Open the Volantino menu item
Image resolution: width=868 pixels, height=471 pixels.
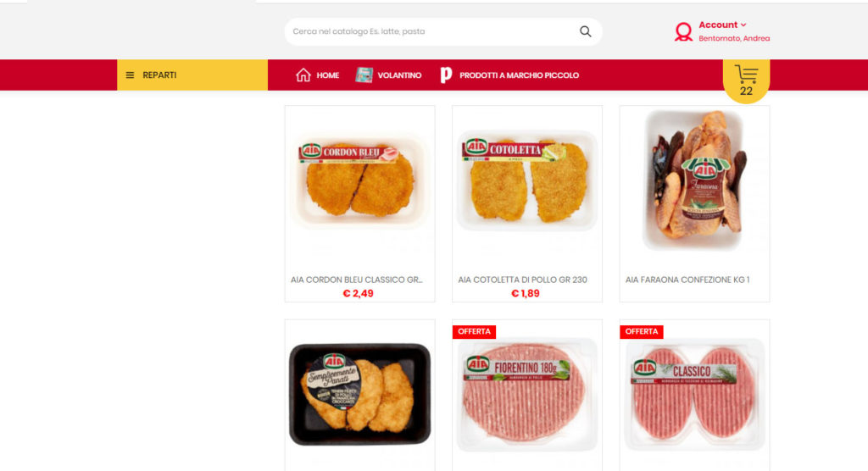[388, 75]
